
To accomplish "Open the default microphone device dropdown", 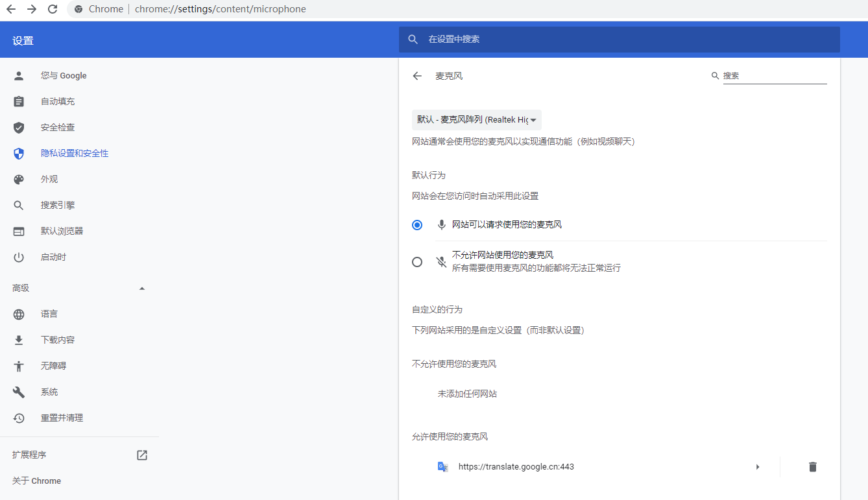I will [x=477, y=120].
